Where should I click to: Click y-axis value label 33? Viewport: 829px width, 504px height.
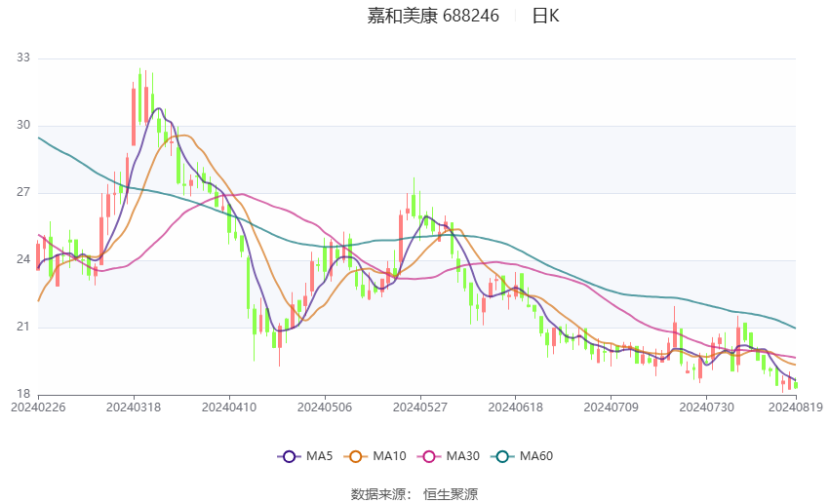click(x=23, y=58)
